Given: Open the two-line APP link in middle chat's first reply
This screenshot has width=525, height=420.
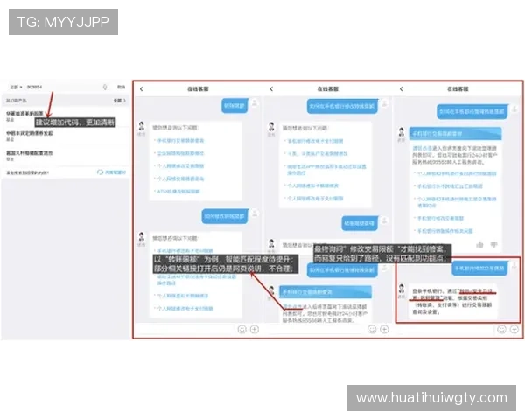Looking at the screenshot, I should [326, 170].
